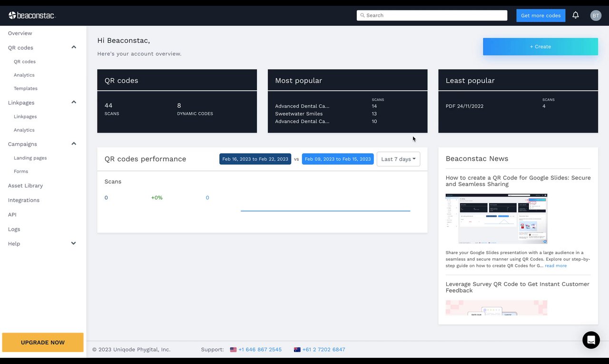The height and width of the screenshot is (364, 609).
Task: Open Linkpages sub-item in sidebar
Action: click(25, 116)
